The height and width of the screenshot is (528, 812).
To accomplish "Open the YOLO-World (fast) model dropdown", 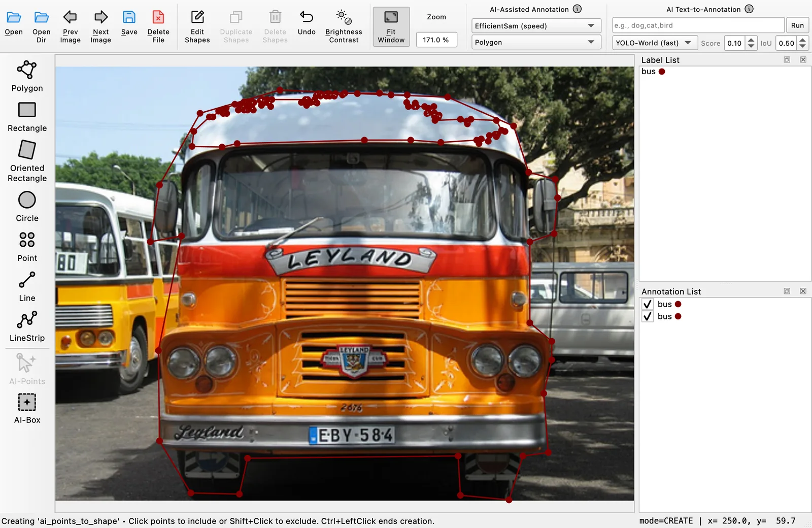I will (x=655, y=43).
